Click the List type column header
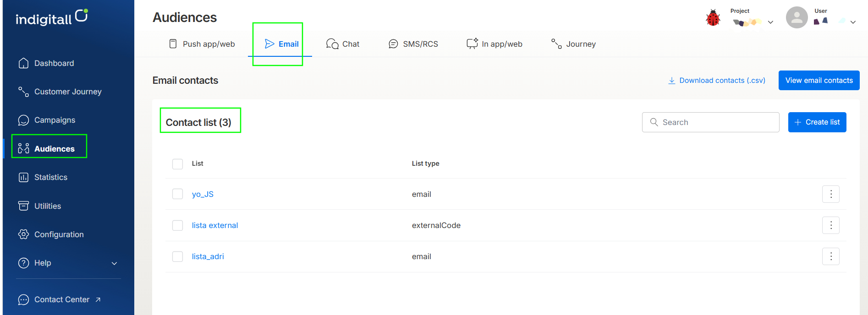Screen dimensions: 868x315 [425, 163]
